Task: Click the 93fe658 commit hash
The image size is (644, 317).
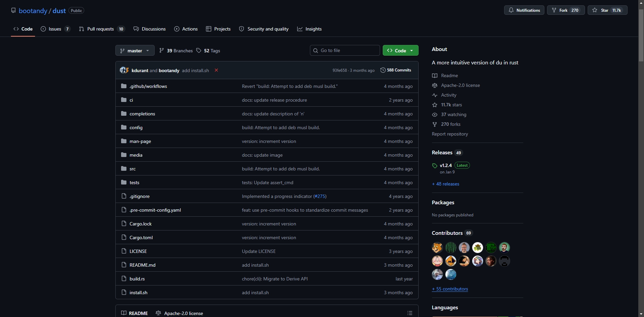Action: (340, 70)
